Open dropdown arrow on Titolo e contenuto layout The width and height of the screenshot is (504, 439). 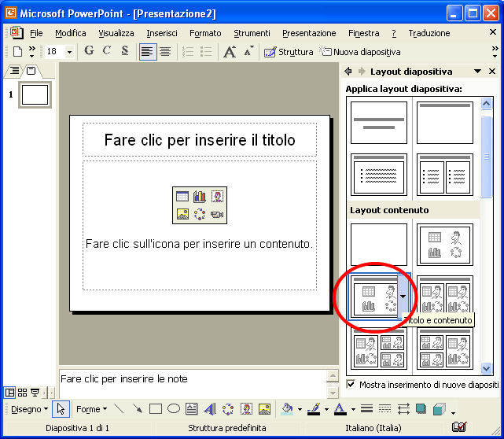403,296
